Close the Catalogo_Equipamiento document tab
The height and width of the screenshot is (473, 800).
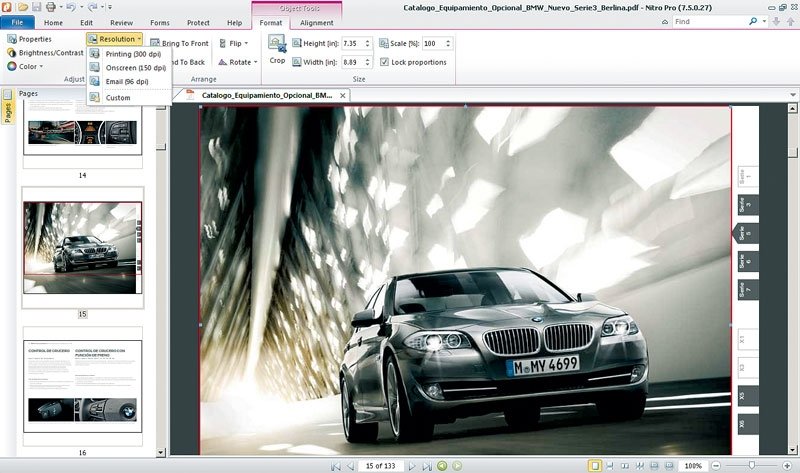343,95
